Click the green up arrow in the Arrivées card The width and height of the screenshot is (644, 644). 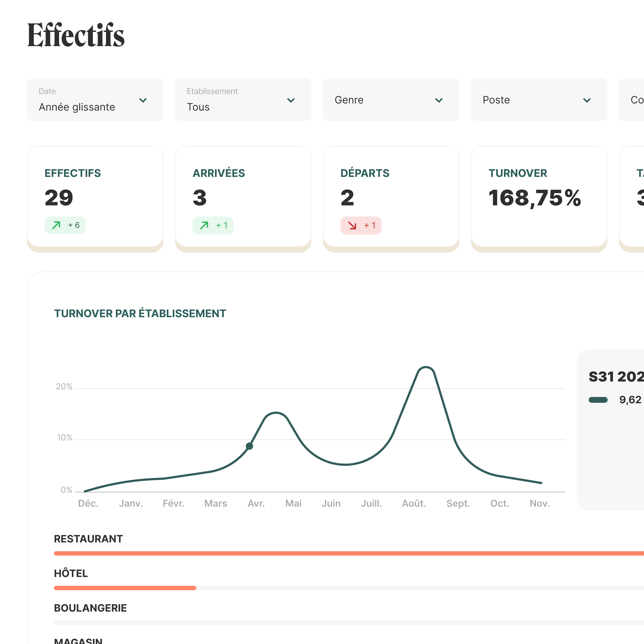[x=204, y=226]
